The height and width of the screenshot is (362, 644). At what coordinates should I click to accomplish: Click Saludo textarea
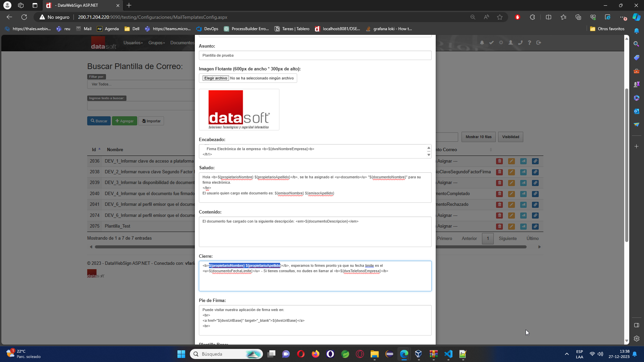[x=315, y=188]
